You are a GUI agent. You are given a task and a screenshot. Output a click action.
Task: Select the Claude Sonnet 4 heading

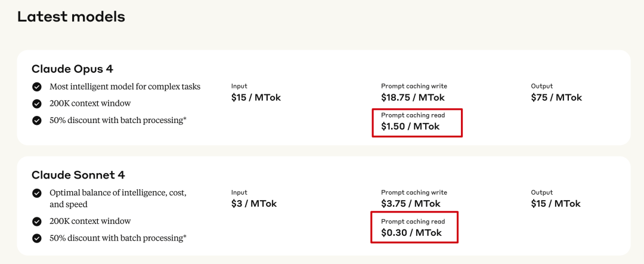pos(78,175)
